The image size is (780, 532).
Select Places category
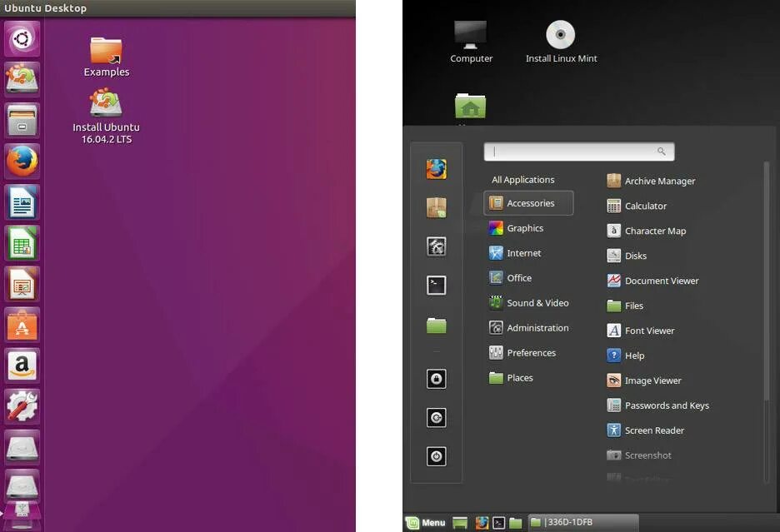(x=511, y=378)
